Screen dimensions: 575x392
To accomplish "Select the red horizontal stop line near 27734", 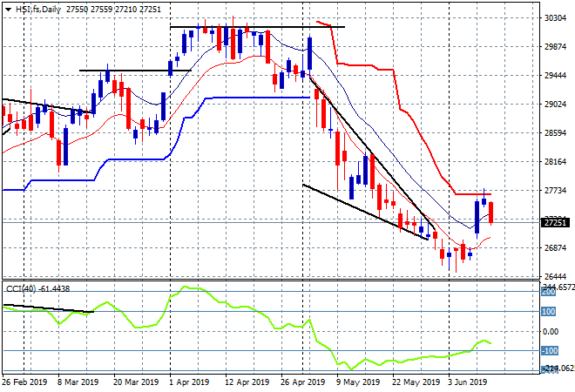I will coord(473,194).
